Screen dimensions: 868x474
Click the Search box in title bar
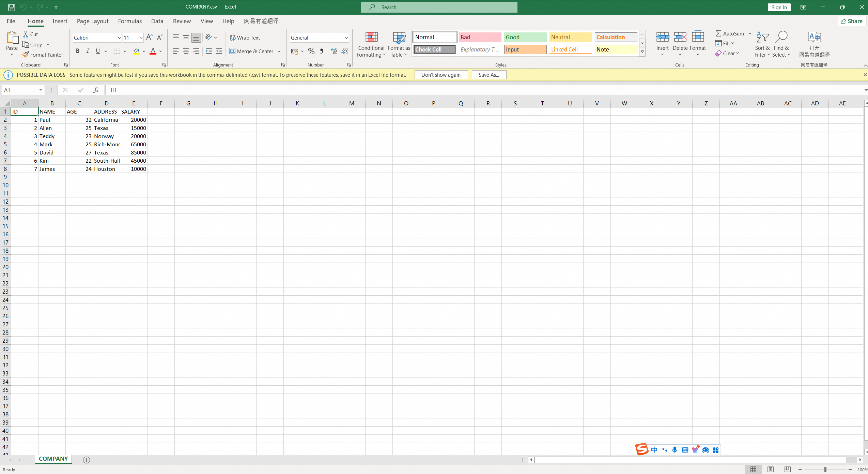439,7
